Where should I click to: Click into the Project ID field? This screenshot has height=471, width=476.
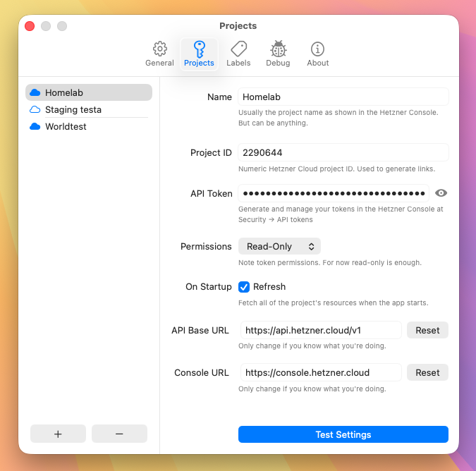(343, 152)
